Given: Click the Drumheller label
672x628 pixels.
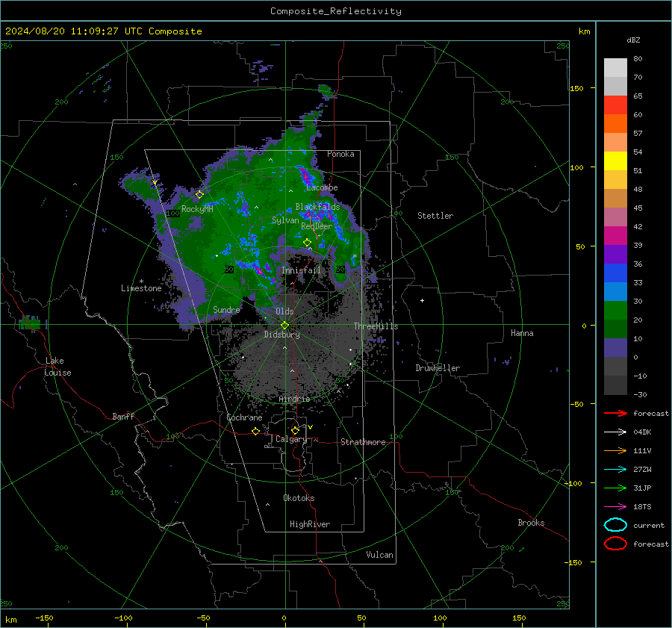Looking at the screenshot, I should point(438,368).
